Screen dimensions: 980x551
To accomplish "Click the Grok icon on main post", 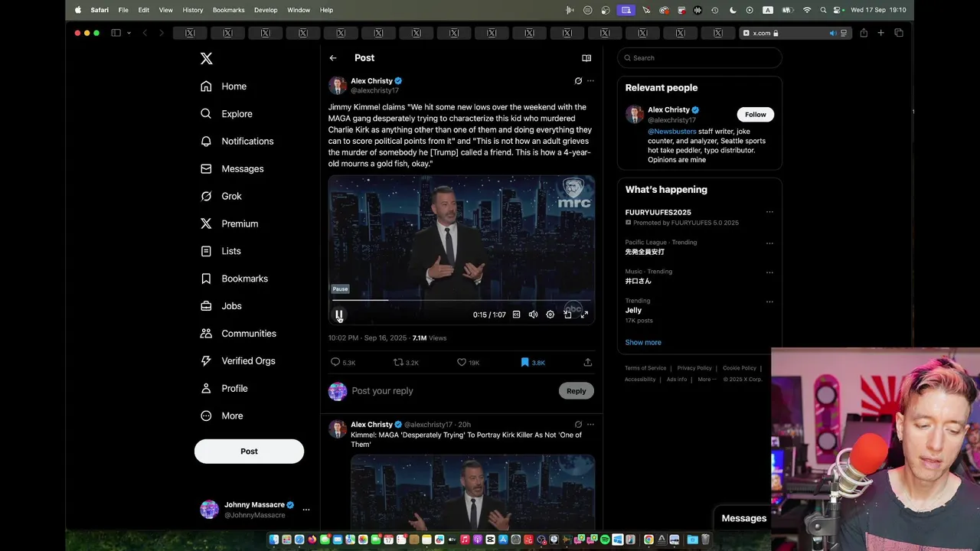I will click(578, 81).
